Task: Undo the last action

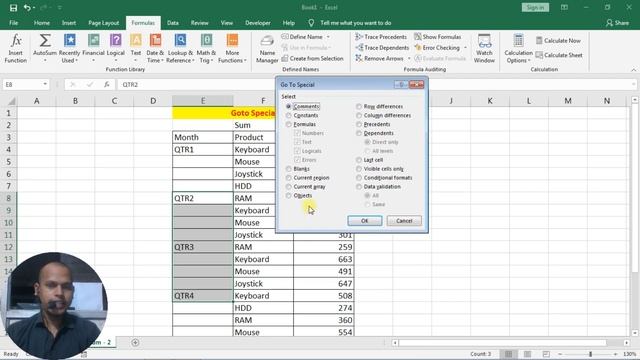Action: [27, 7]
